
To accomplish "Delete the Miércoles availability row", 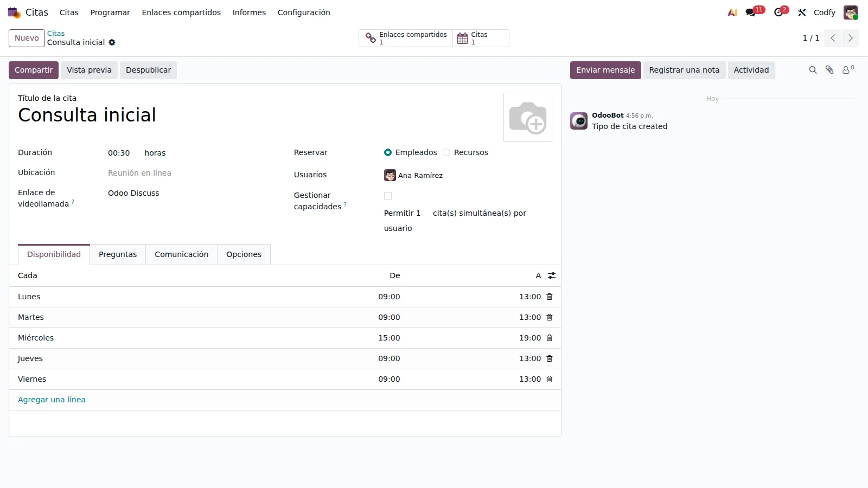I will click(550, 338).
